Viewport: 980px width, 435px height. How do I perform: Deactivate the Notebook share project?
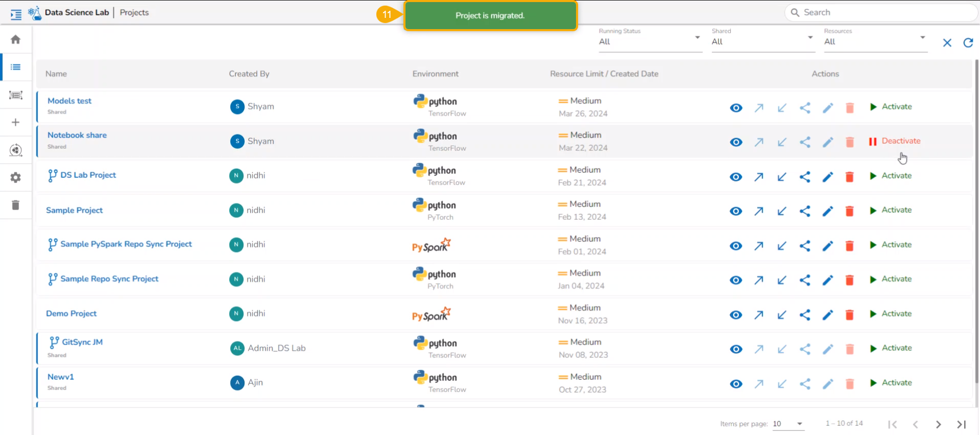[x=895, y=141]
